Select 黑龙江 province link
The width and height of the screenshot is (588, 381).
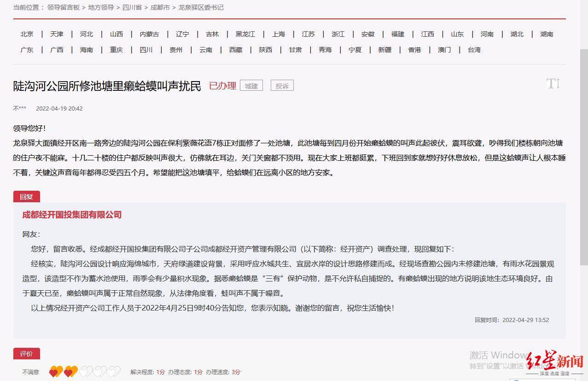pyautogui.click(x=245, y=34)
